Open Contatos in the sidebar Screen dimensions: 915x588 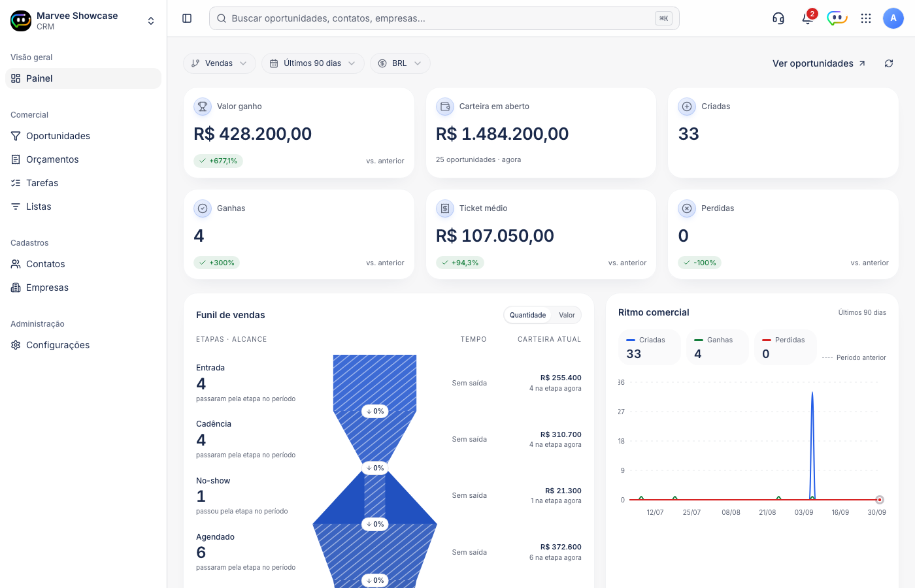[x=83, y=264]
